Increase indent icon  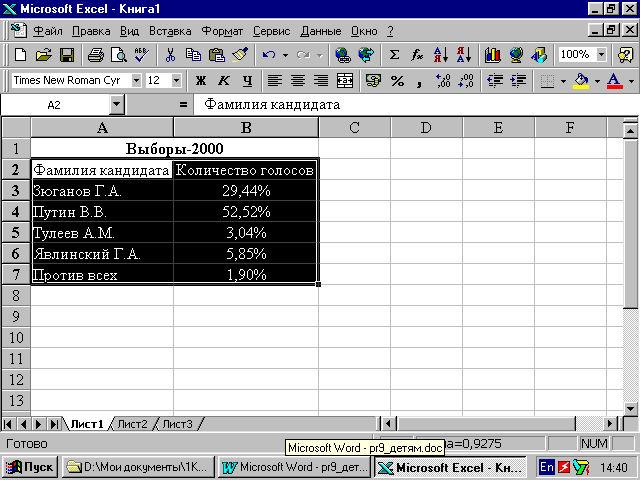(518, 80)
